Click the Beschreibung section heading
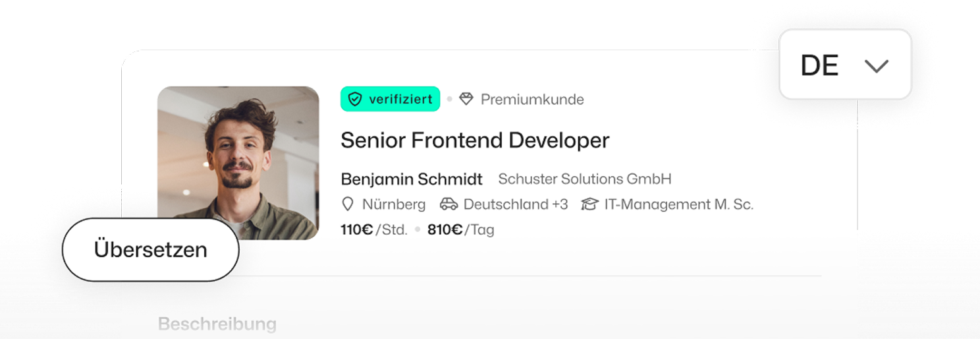The height and width of the screenshot is (339, 980). click(217, 324)
